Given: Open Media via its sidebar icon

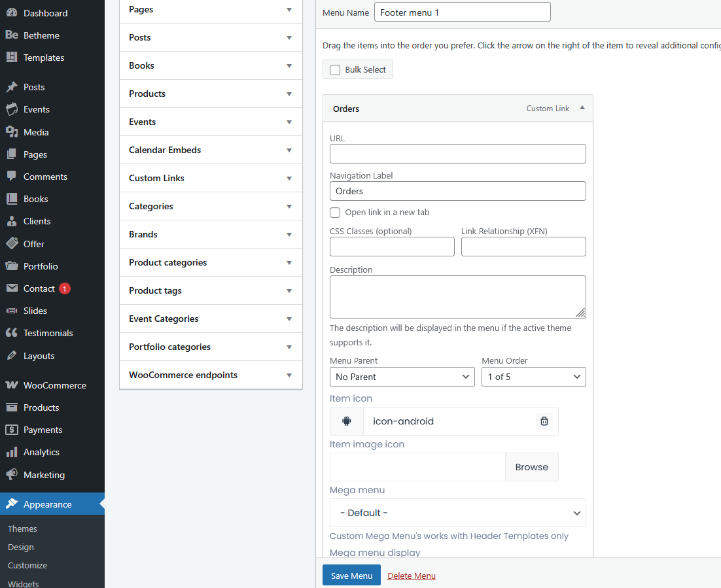Looking at the screenshot, I should coord(12,132).
